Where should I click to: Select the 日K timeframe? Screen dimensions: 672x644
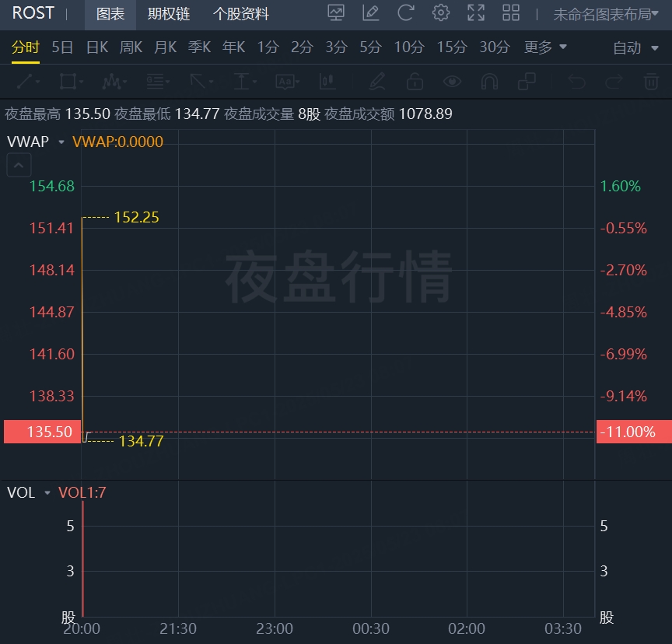point(97,47)
